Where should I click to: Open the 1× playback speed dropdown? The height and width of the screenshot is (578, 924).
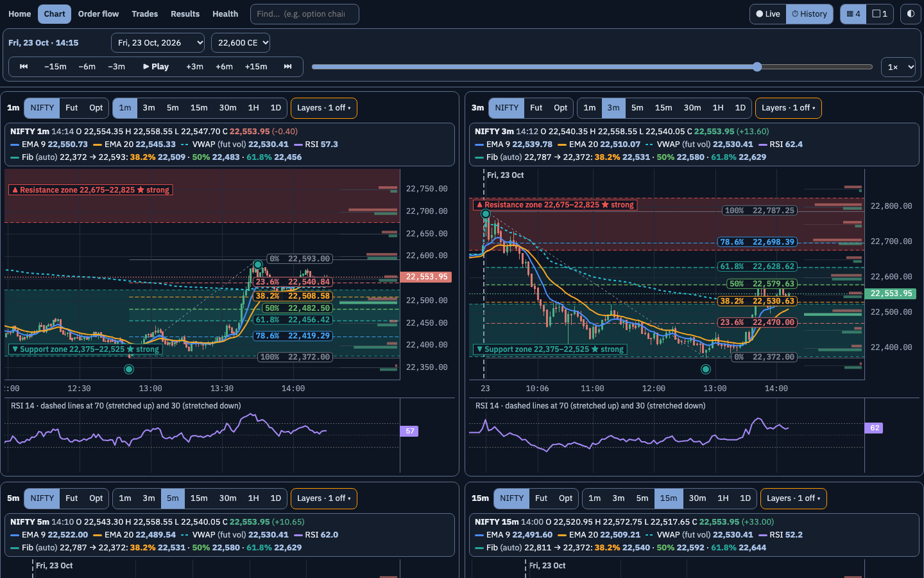898,67
